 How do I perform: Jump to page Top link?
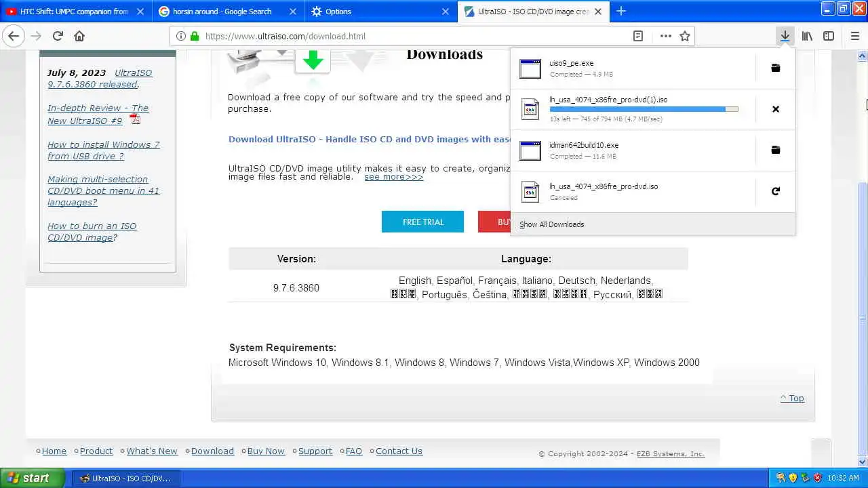(792, 398)
